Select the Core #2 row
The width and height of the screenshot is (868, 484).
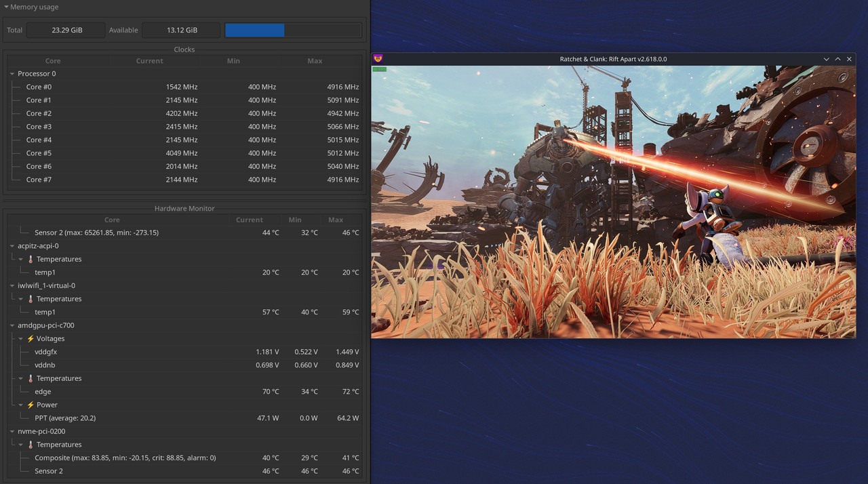184,113
